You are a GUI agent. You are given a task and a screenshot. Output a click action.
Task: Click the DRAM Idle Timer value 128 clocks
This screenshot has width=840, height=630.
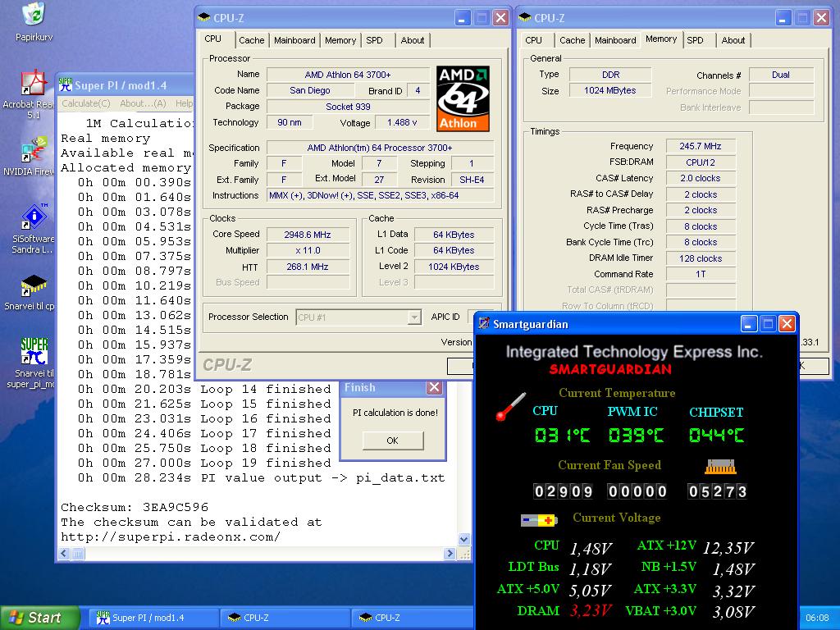click(701, 258)
